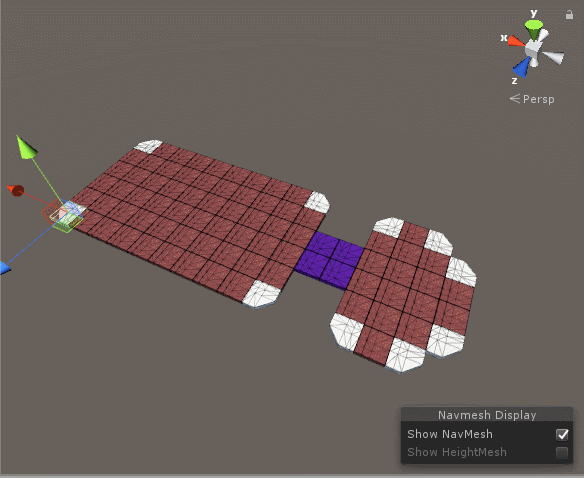Click the Show NavMesh label text
584x478 pixels.
pyautogui.click(x=450, y=434)
